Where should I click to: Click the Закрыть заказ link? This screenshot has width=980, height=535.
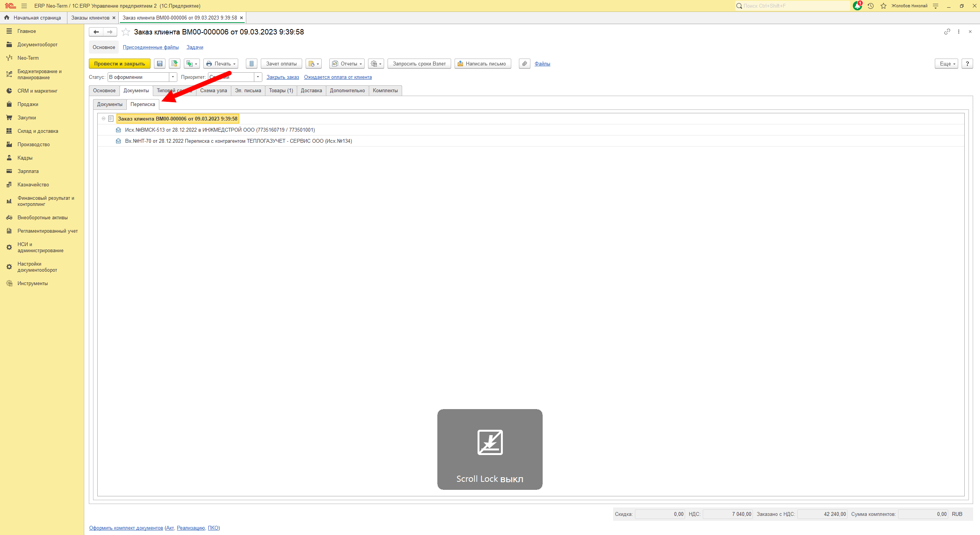coord(283,77)
